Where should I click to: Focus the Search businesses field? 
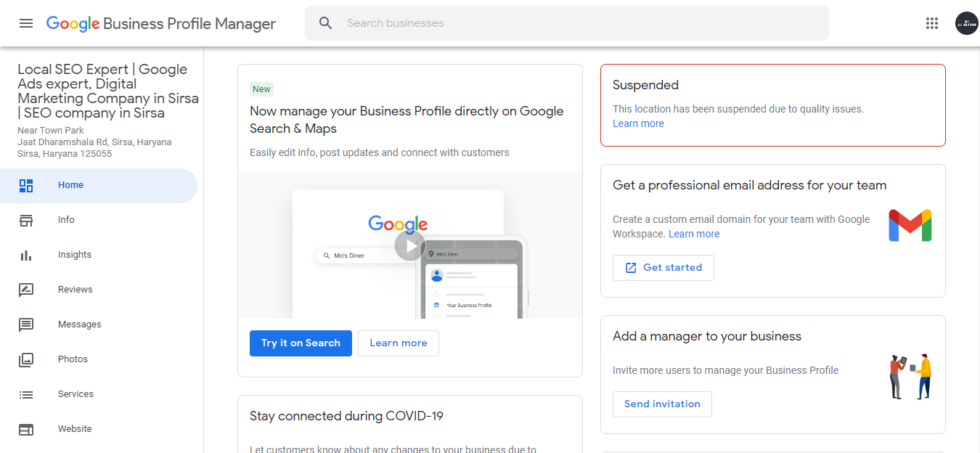click(x=567, y=23)
